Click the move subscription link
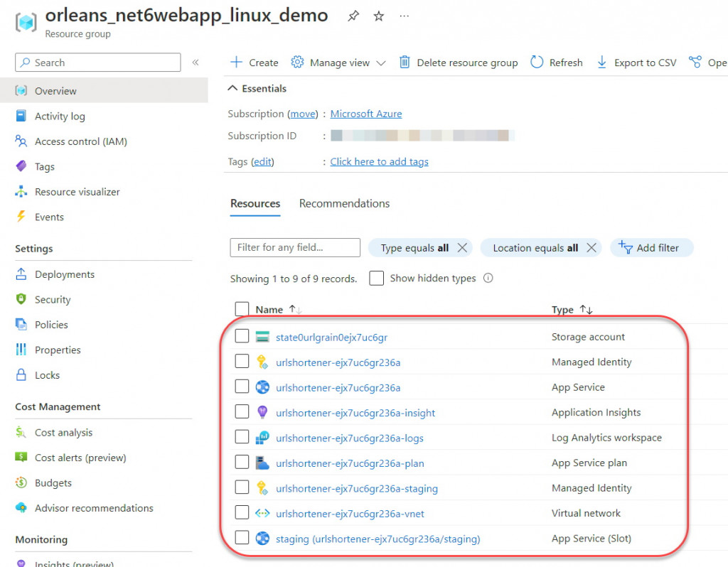The width and height of the screenshot is (728, 567). 303,114
